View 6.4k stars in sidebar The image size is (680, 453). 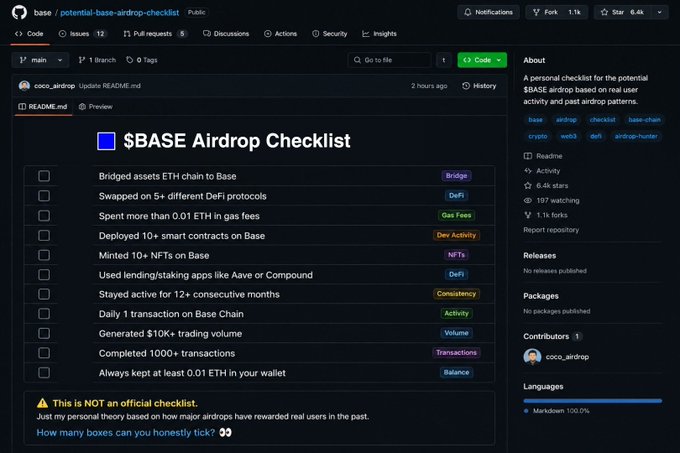click(546, 186)
